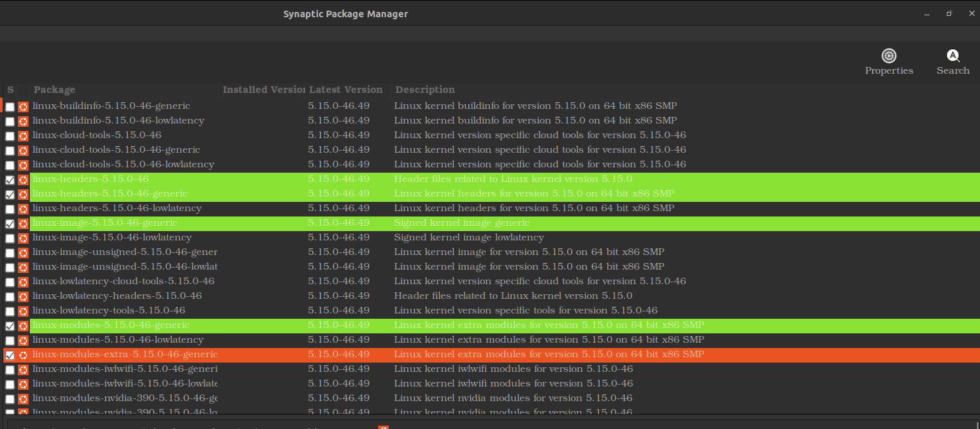This screenshot has height=429, width=980.
Task: Select the linux-image-unsigned-5.15.0-46-generic row
Action: pos(491,252)
